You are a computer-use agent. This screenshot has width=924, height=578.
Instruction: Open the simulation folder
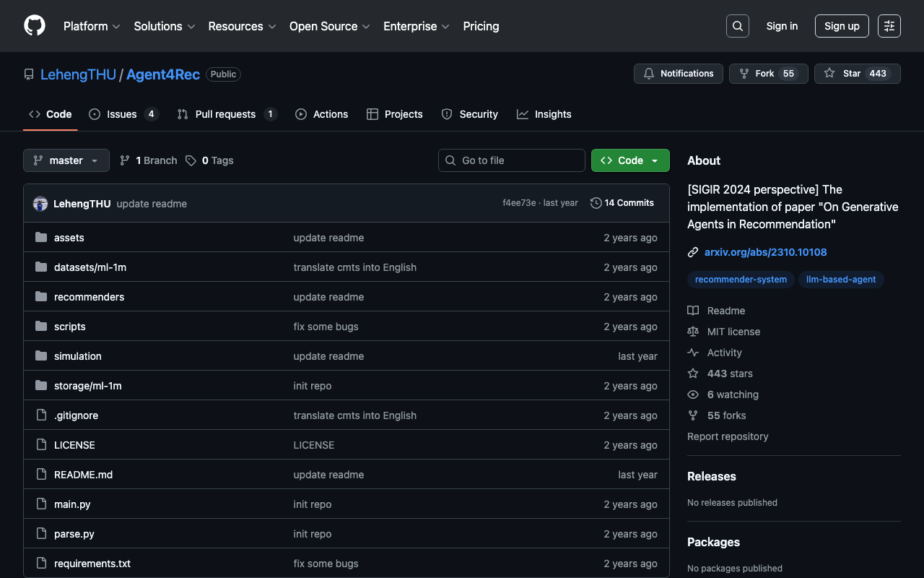(78, 356)
